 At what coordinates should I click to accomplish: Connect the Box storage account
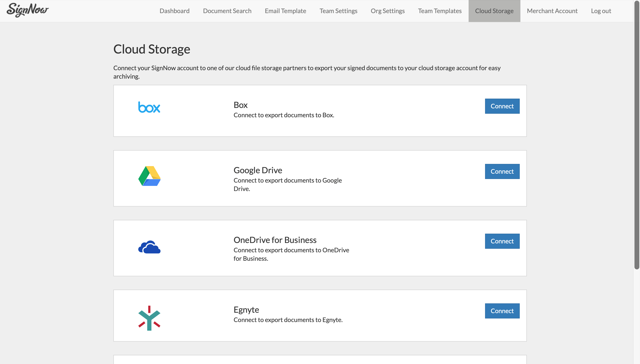coord(502,106)
